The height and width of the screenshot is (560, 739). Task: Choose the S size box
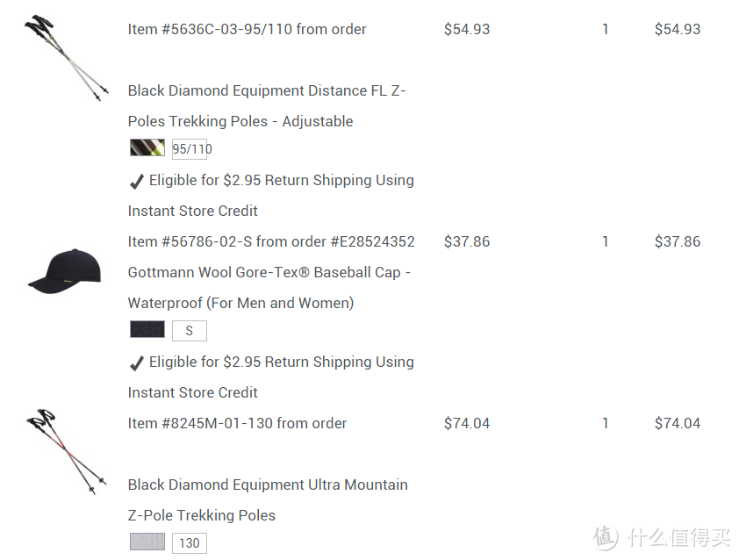coord(190,331)
